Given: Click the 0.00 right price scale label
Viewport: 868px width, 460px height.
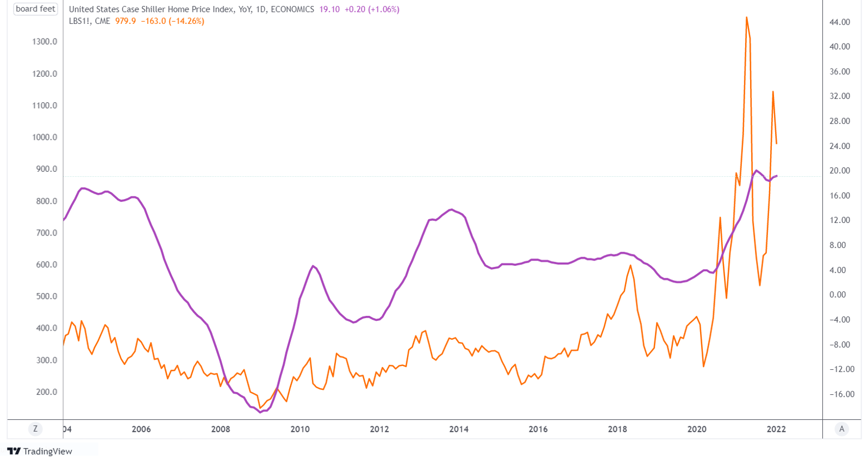Looking at the screenshot, I should [x=838, y=295].
